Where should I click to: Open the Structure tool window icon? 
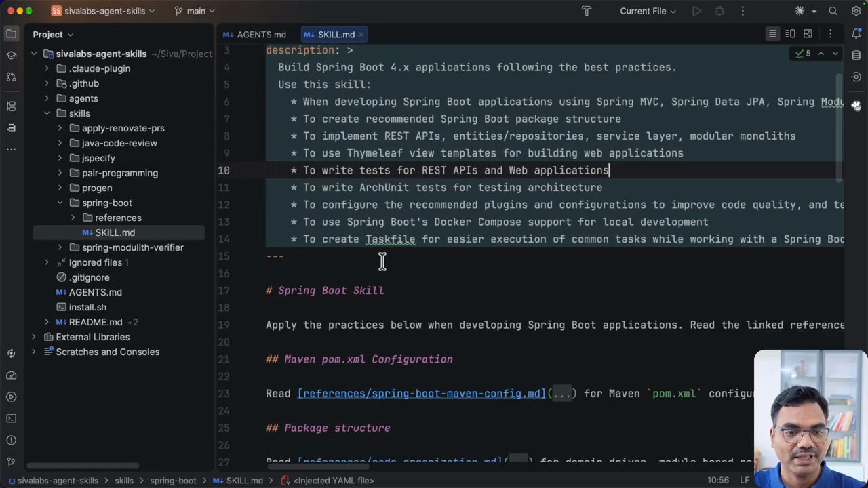coord(11,106)
